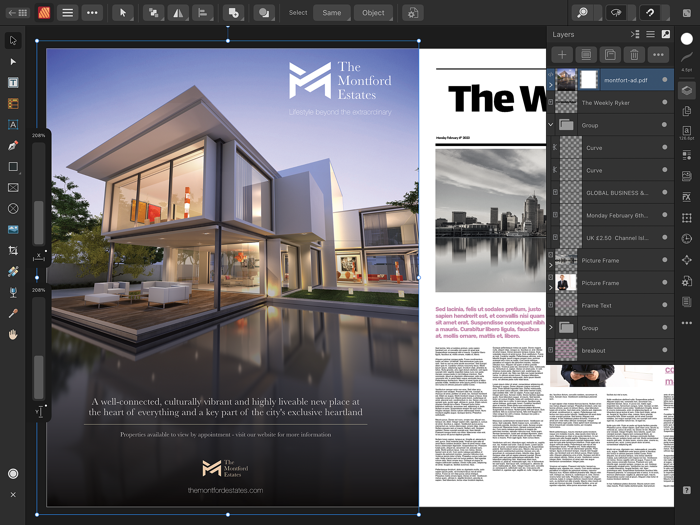The height and width of the screenshot is (525, 700).
Task: Expand the montfort-ad.pdf layer
Action: pyautogui.click(x=550, y=85)
